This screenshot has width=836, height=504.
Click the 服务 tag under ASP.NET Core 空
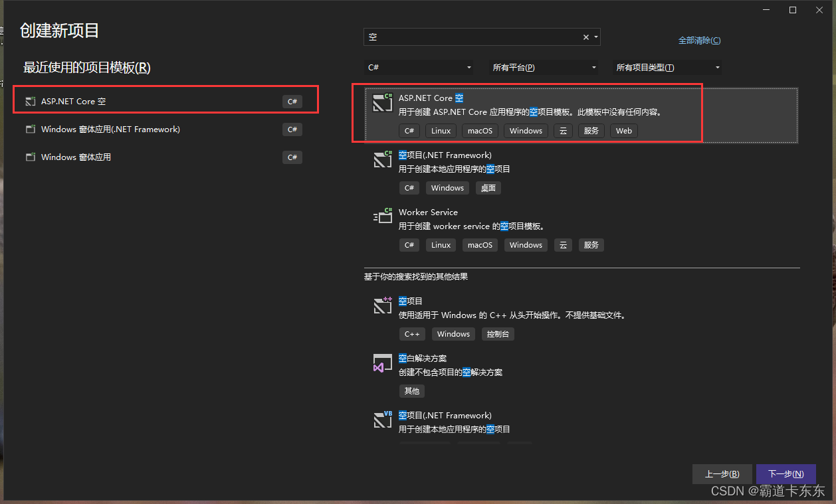click(591, 131)
